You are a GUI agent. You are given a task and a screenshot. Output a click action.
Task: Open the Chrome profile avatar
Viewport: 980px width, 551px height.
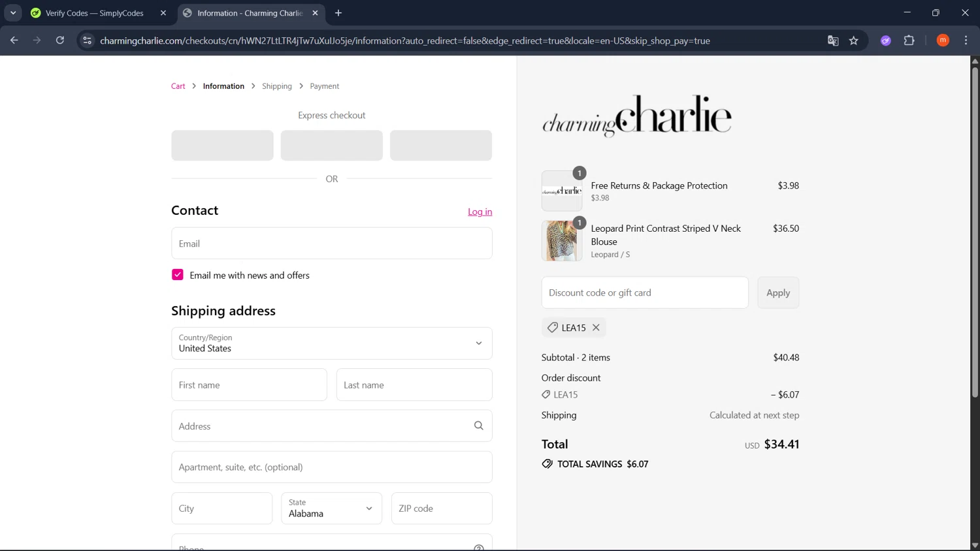[943, 40]
